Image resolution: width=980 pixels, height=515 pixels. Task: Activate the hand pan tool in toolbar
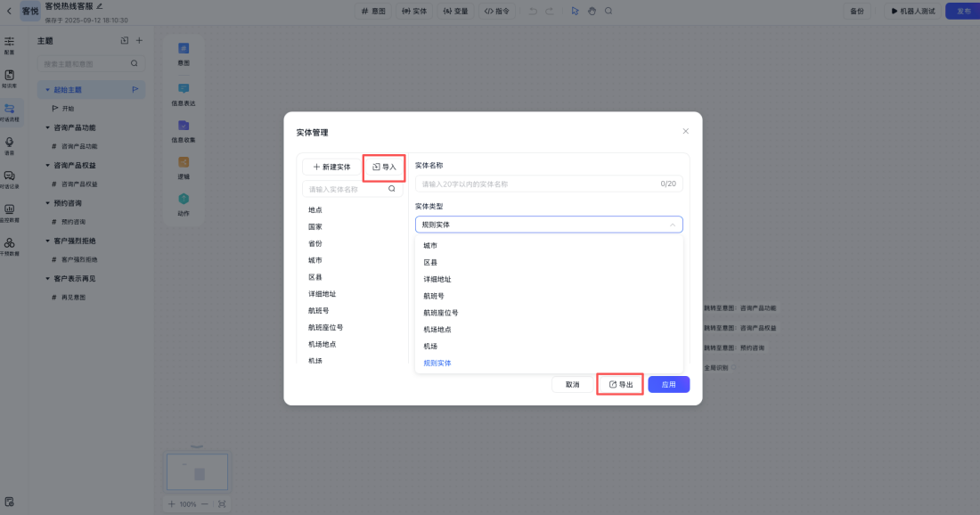[x=592, y=11]
